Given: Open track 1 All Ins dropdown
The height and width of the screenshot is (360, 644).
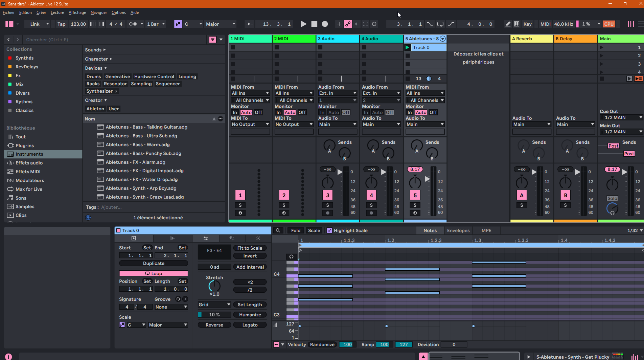Looking at the screenshot, I should click(250, 93).
